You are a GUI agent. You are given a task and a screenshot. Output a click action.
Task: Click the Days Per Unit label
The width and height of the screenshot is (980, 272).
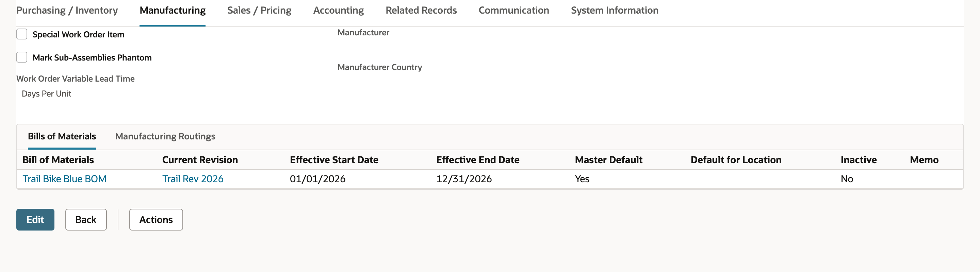tap(46, 94)
